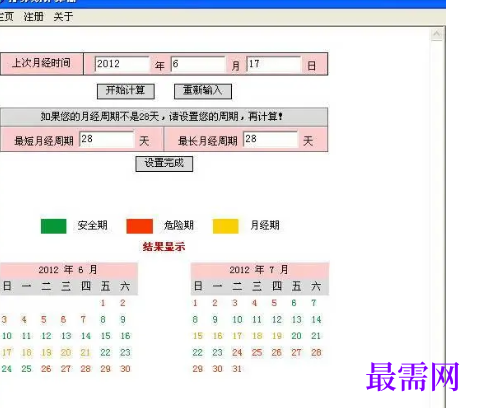Viewport: 478px width, 408px height.
Task: Click the green 安全期 color swatch
Action: point(53,226)
